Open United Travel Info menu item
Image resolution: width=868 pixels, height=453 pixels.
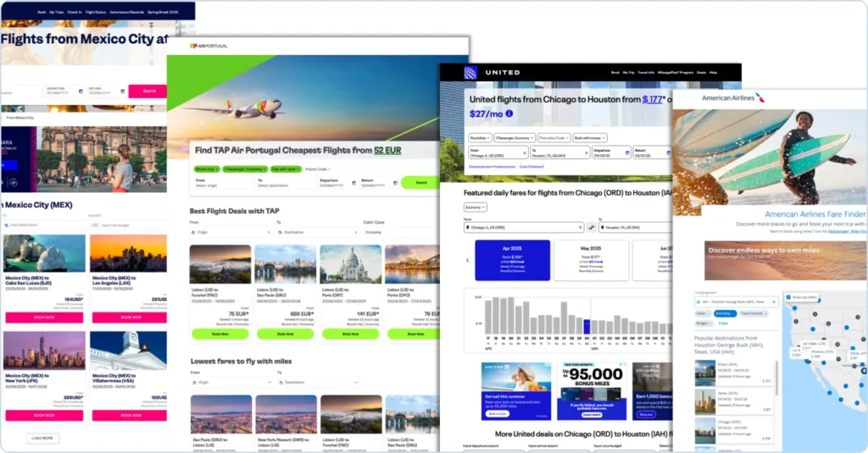pos(646,73)
